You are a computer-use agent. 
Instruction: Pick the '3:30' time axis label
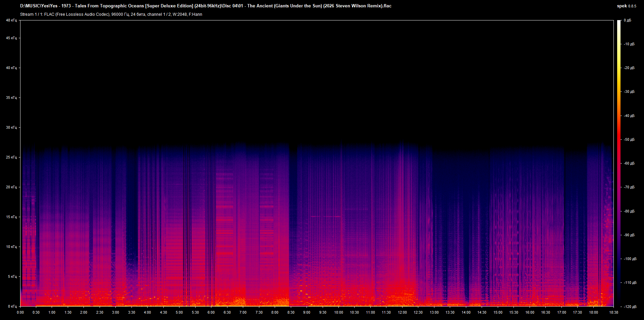click(131, 312)
